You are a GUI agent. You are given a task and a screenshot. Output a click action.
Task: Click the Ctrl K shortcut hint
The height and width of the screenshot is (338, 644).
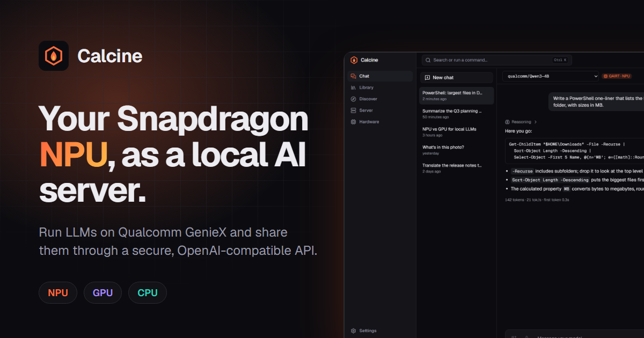(x=560, y=60)
